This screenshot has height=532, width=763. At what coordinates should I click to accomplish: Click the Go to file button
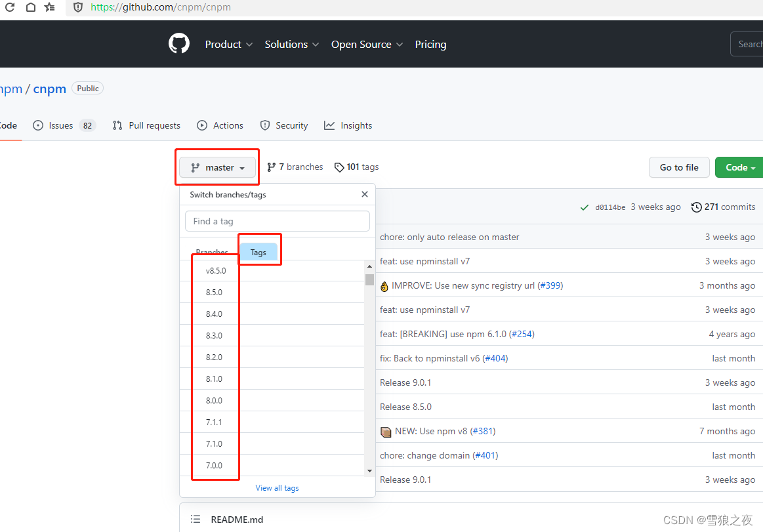pyautogui.click(x=679, y=167)
